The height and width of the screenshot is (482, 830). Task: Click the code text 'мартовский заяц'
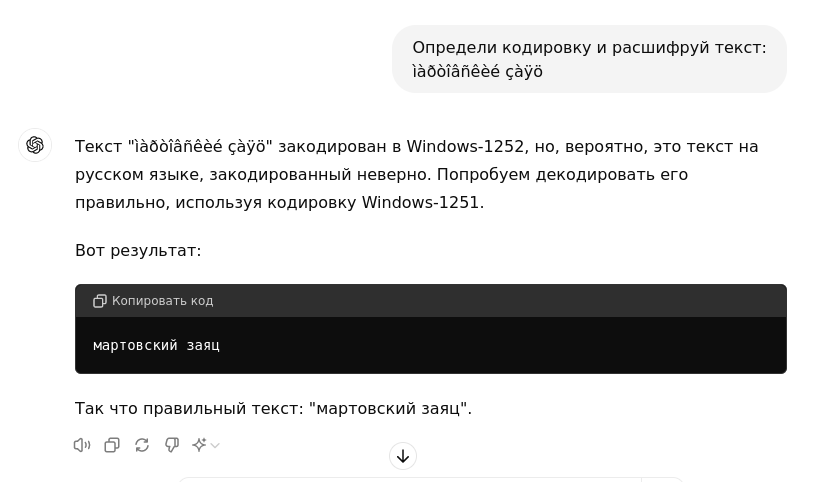click(x=156, y=345)
